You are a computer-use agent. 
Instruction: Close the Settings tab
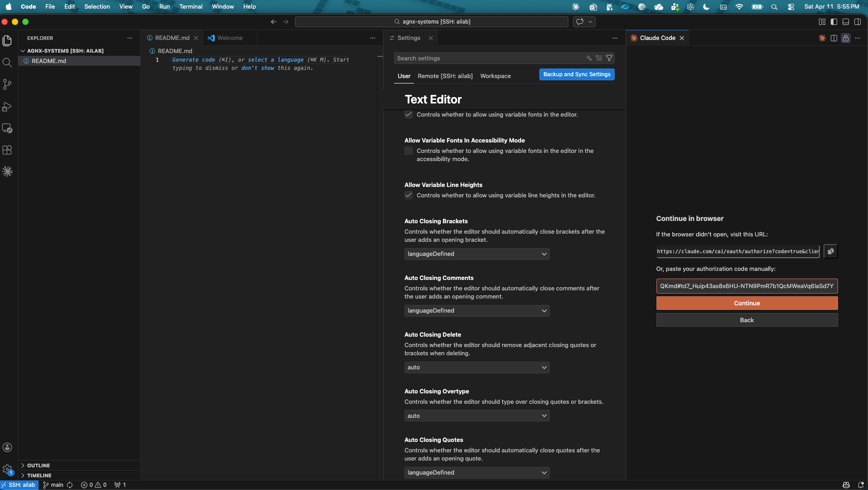(431, 38)
